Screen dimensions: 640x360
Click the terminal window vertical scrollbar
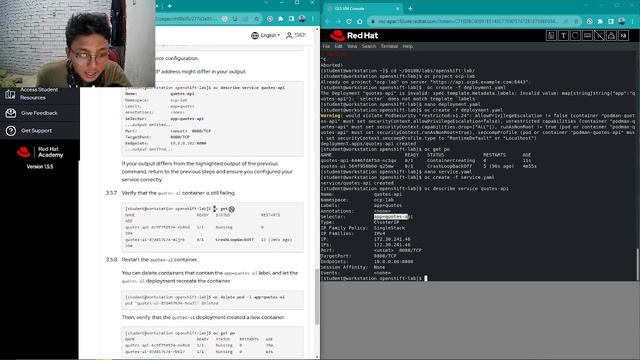(x=637, y=264)
